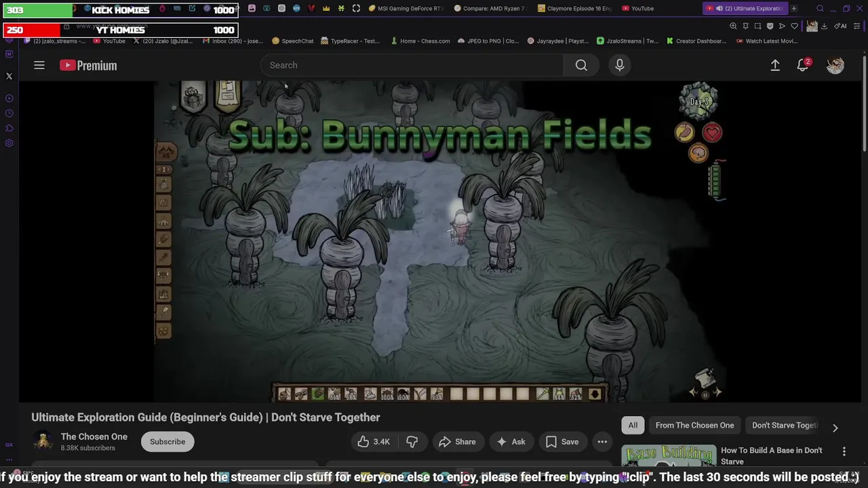This screenshot has height=488, width=868.
Task: Share the video
Action: pyautogui.click(x=458, y=442)
